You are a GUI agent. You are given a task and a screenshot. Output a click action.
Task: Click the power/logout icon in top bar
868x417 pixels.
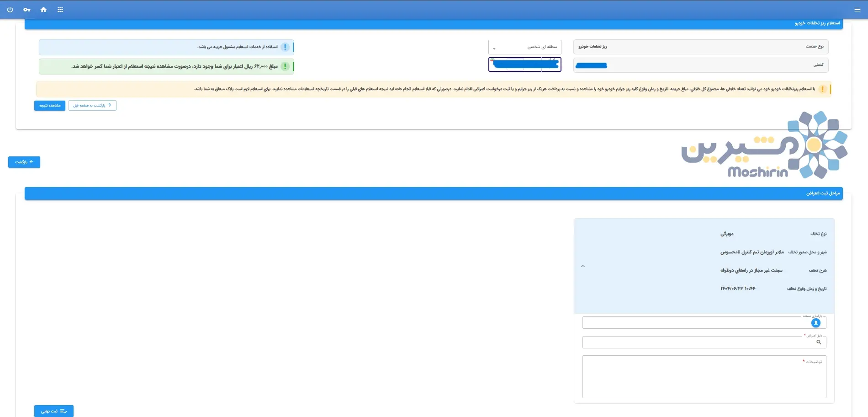10,10
